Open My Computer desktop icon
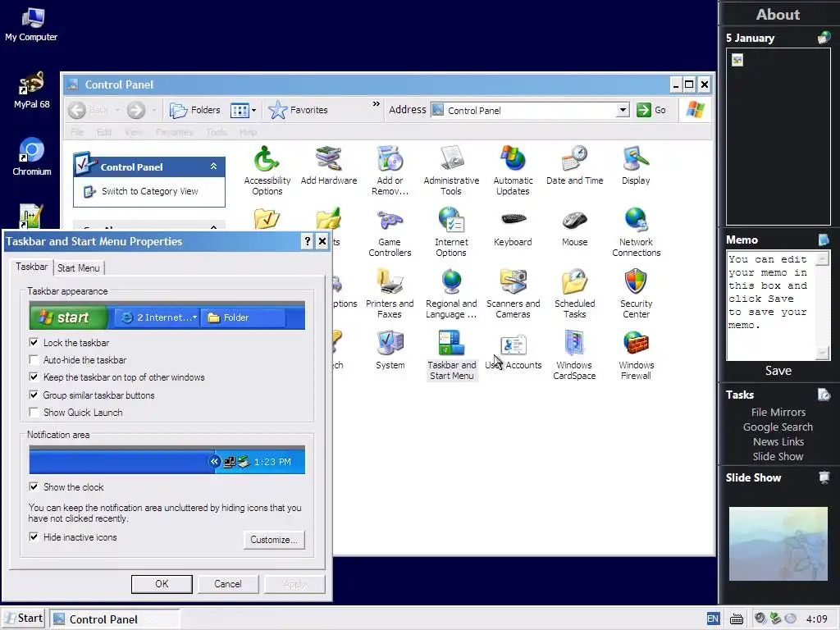Viewport: 840px width, 630px height. 32,25
